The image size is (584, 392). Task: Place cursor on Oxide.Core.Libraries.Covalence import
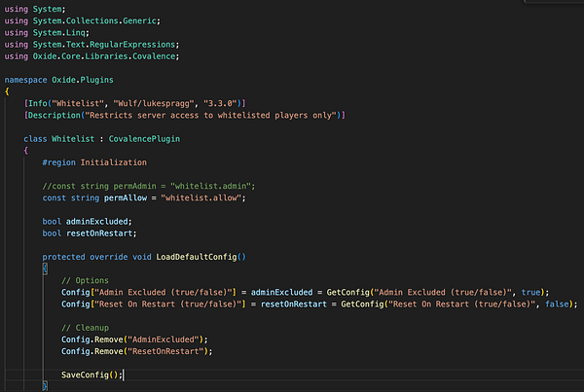(104, 56)
